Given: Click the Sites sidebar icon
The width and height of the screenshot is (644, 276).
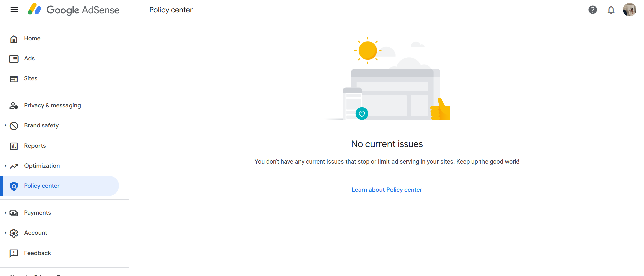Looking at the screenshot, I should point(14,79).
